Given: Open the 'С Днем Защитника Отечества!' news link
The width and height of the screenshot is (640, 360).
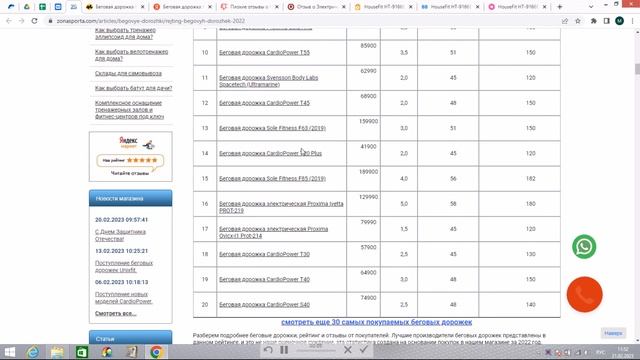Looking at the screenshot, I should [x=120, y=236].
